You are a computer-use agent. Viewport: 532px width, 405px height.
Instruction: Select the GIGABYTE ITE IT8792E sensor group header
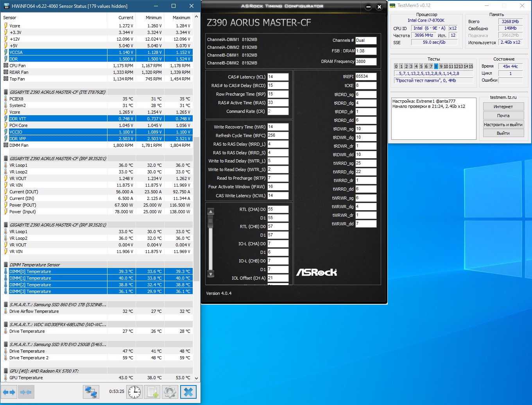[x=97, y=92]
